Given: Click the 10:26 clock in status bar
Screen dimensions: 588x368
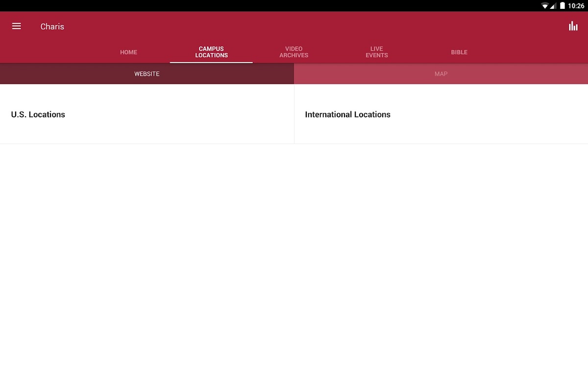Looking at the screenshot, I should 576,6.
